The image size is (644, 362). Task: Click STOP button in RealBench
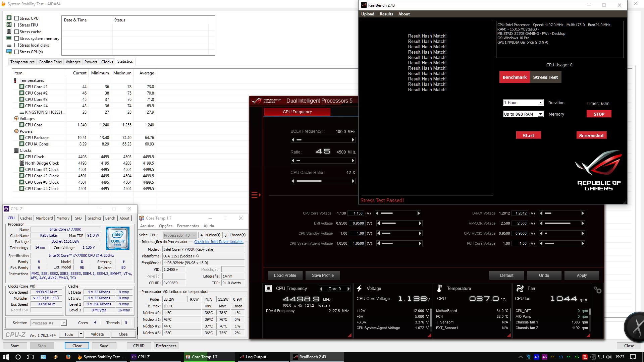[599, 114]
